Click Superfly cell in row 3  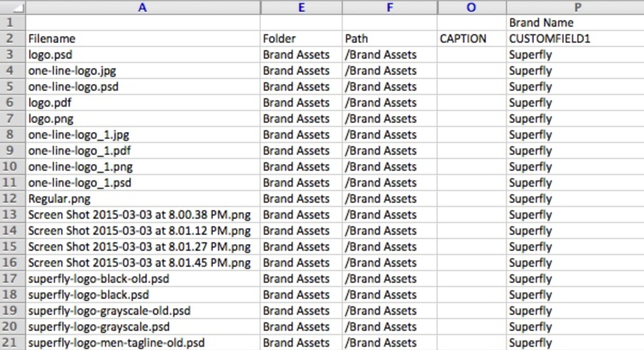575,54
